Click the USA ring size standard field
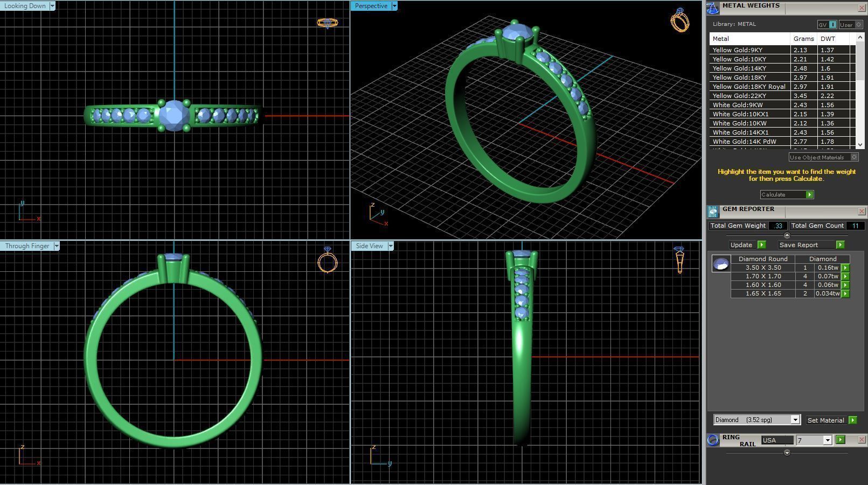The height and width of the screenshot is (485, 868). (777, 440)
